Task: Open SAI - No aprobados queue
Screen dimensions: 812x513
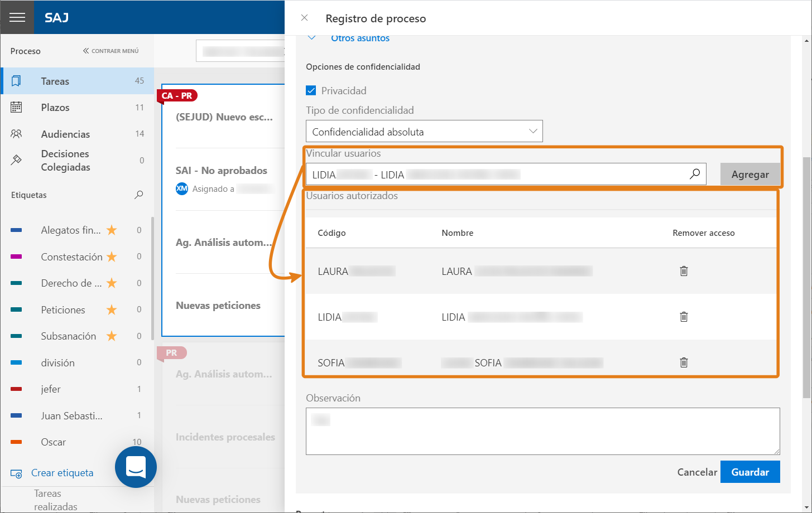Action: [221, 170]
